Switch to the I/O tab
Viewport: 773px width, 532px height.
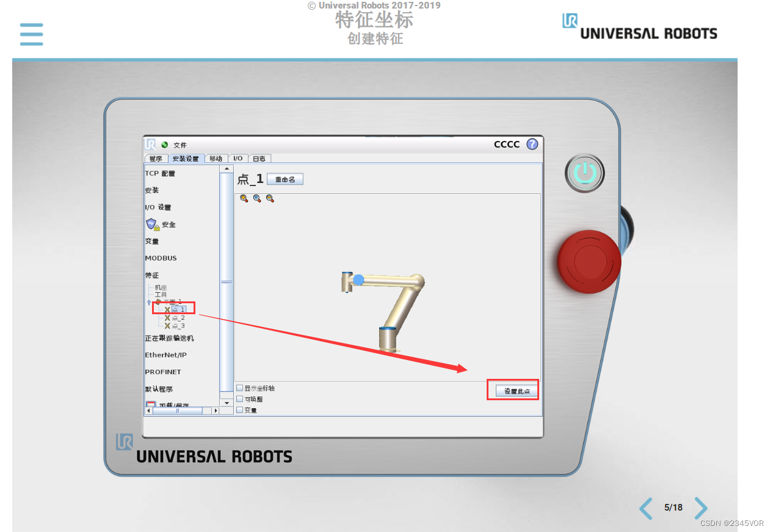click(238, 159)
